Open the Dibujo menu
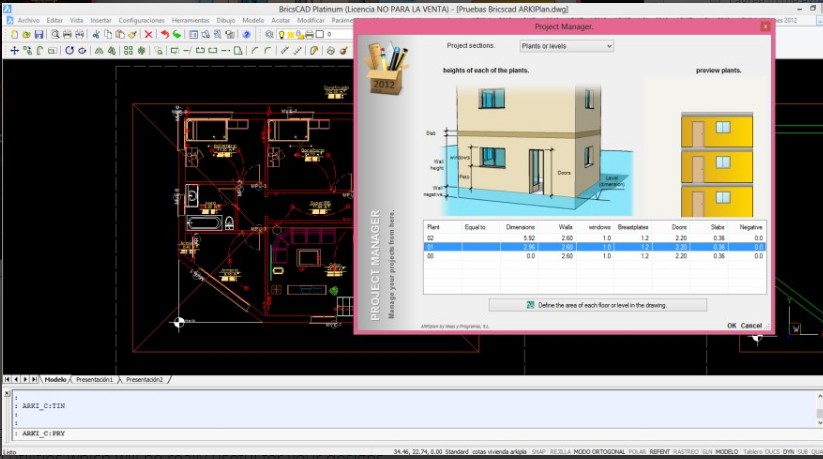Viewport: 823px width, 459px height. [x=226, y=20]
